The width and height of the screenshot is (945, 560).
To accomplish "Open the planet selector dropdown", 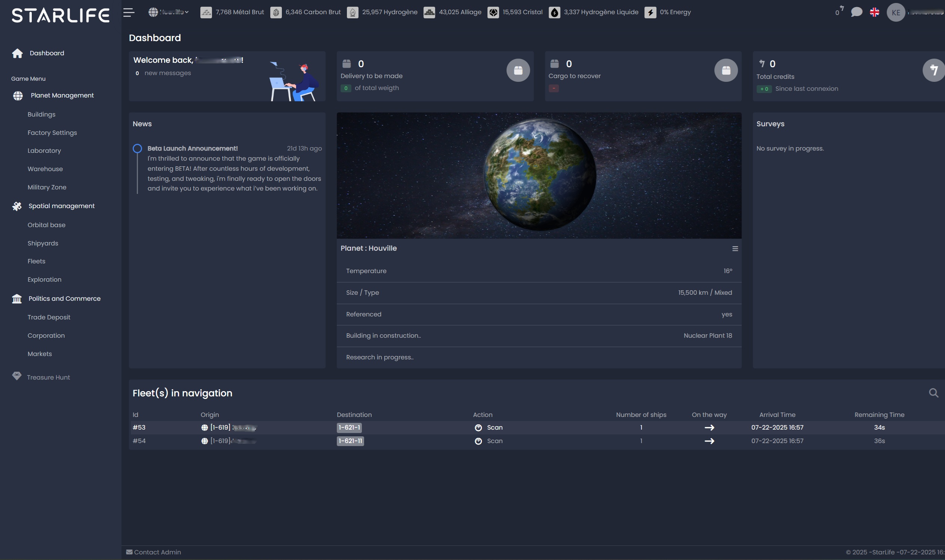I will (x=168, y=12).
